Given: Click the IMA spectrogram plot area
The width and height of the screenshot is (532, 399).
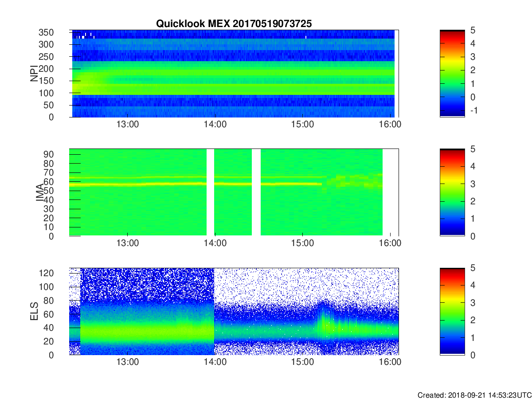Looking at the screenshot, I should click(234, 192).
